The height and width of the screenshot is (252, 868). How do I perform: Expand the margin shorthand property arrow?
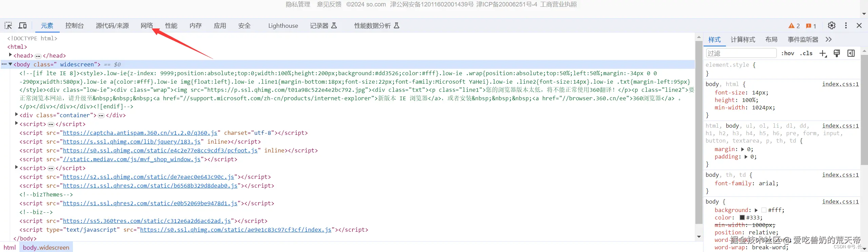tap(743, 149)
